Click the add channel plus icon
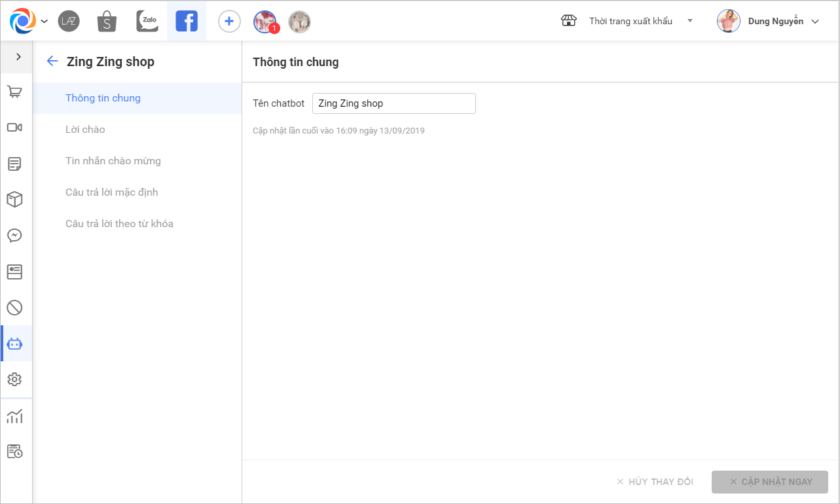 pyautogui.click(x=229, y=22)
